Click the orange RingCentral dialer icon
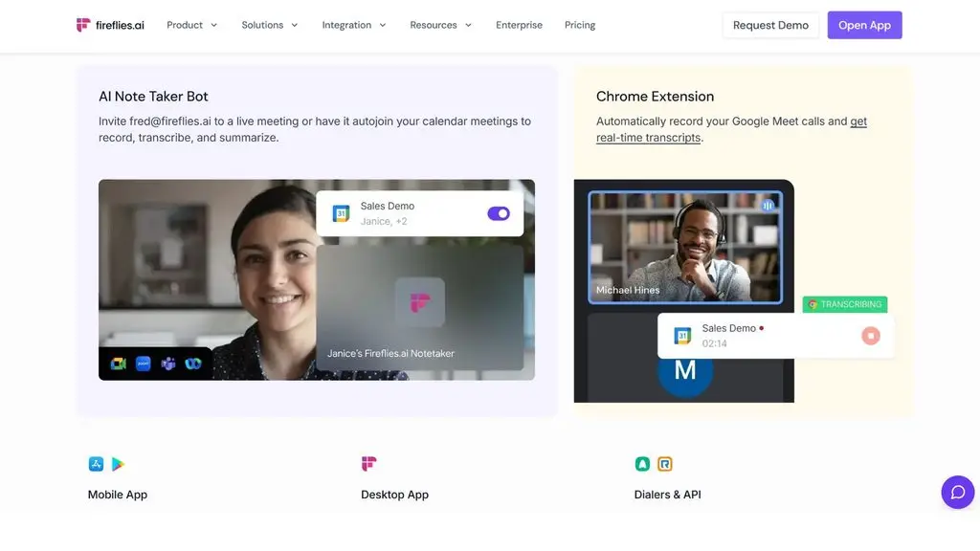This screenshot has width=980, height=551. point(665,464)
